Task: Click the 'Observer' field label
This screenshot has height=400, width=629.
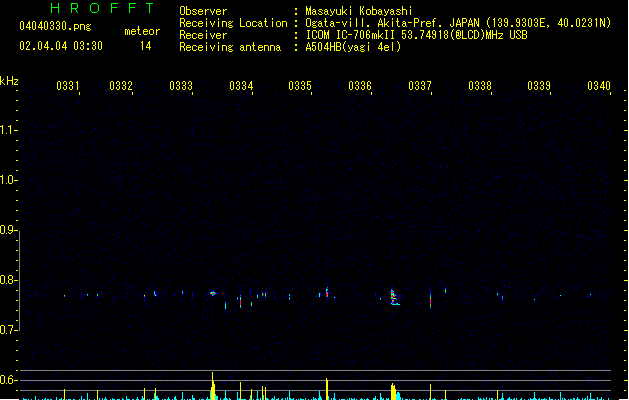Action: [x=203, y=11]
